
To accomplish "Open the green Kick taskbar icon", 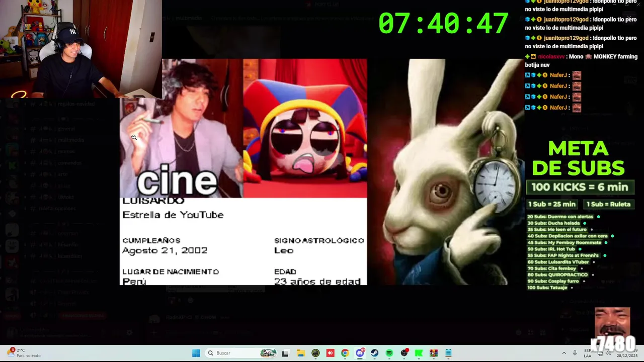I will pyautogui.click(x=419, y=353).
